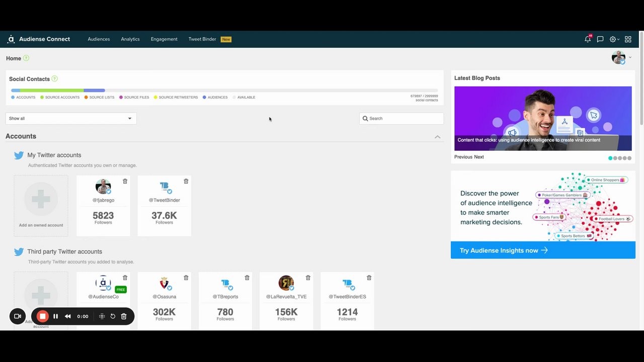The height and width of the screenshot is (362, 644).
Task: Collapse the Accounts section
Action: tap(437, 137)
